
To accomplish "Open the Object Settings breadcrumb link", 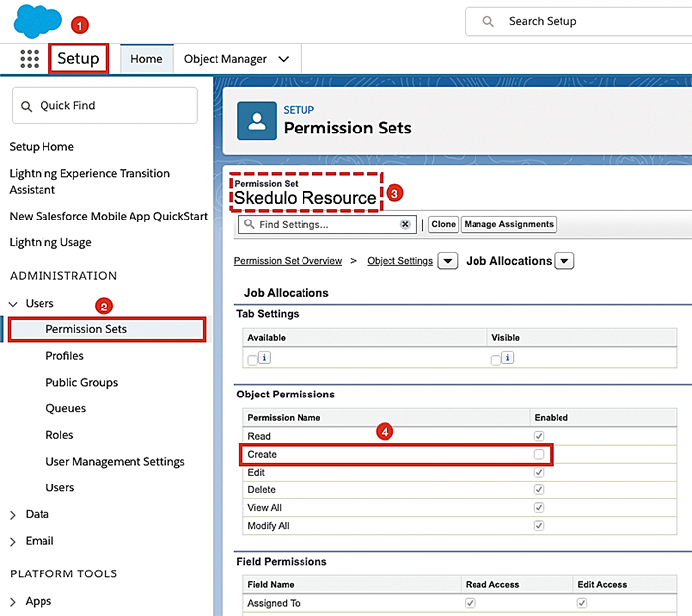I will (x=399, y=261).
